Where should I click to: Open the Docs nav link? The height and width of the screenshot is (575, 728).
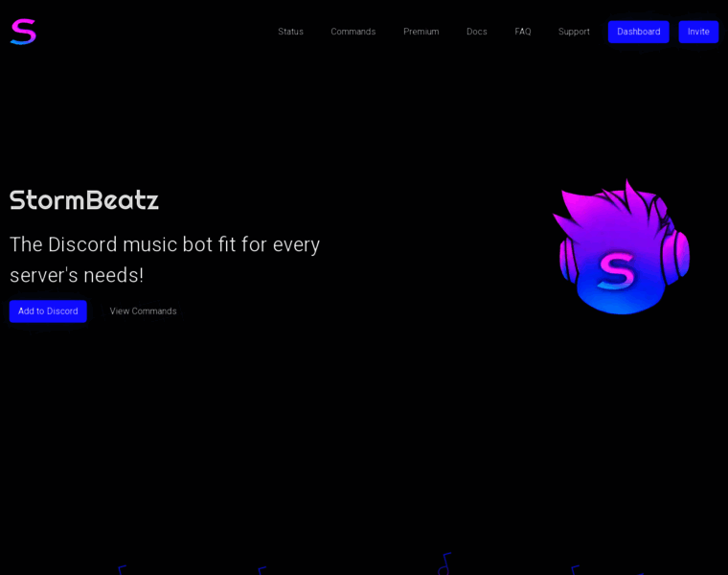tap(477, 32)
